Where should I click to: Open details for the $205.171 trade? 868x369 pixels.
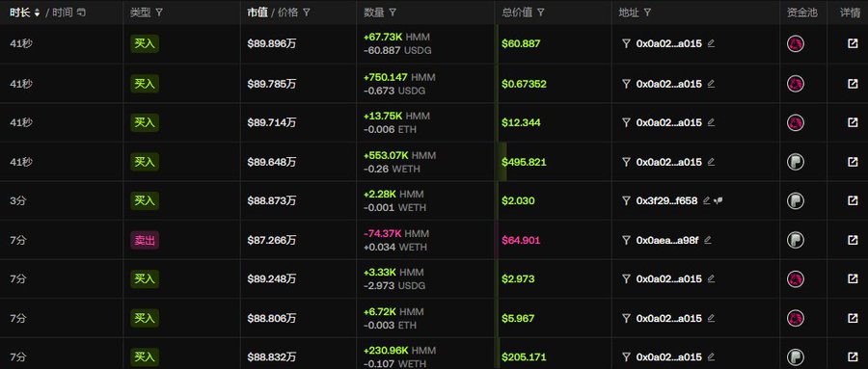[x=853, y=357]
